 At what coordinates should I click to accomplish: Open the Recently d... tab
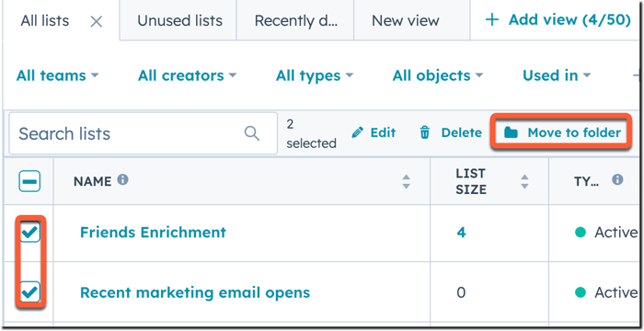[x=296, y=20]
